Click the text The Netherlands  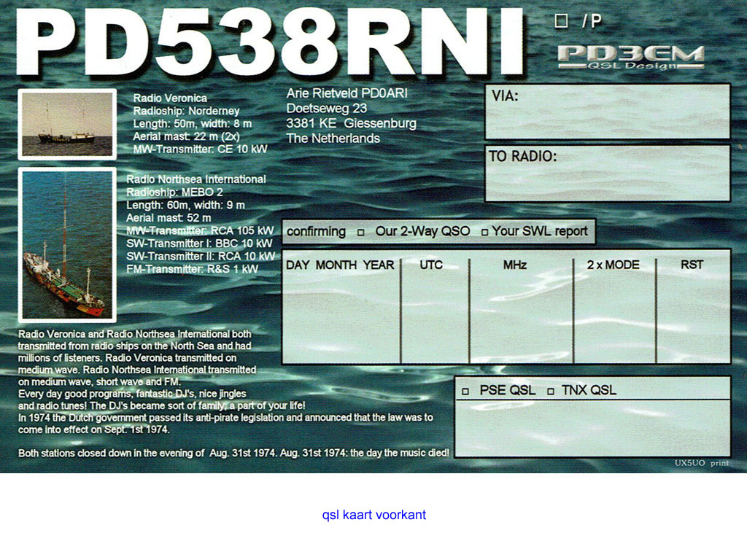click(x=333, y=139)
